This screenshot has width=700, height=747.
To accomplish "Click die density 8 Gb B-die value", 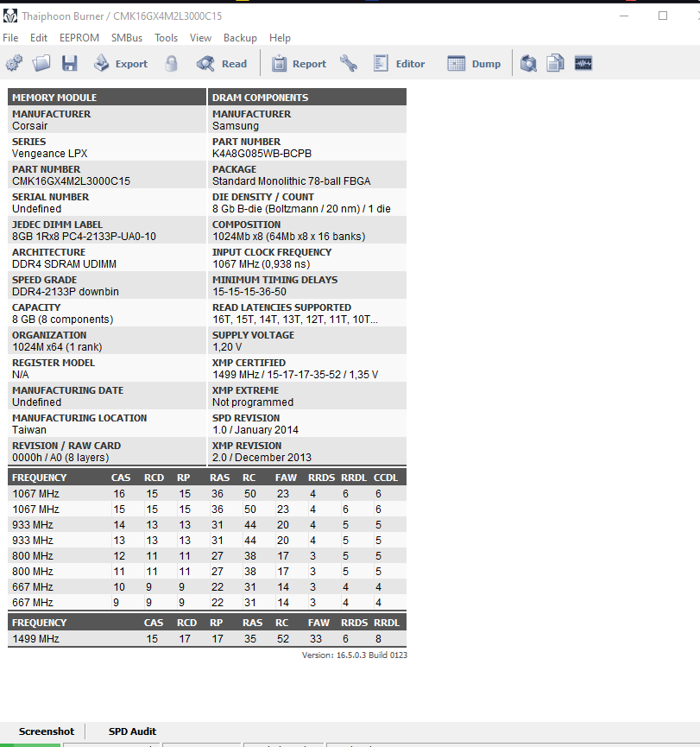I will pyautogui.click(x=301, y=209).
